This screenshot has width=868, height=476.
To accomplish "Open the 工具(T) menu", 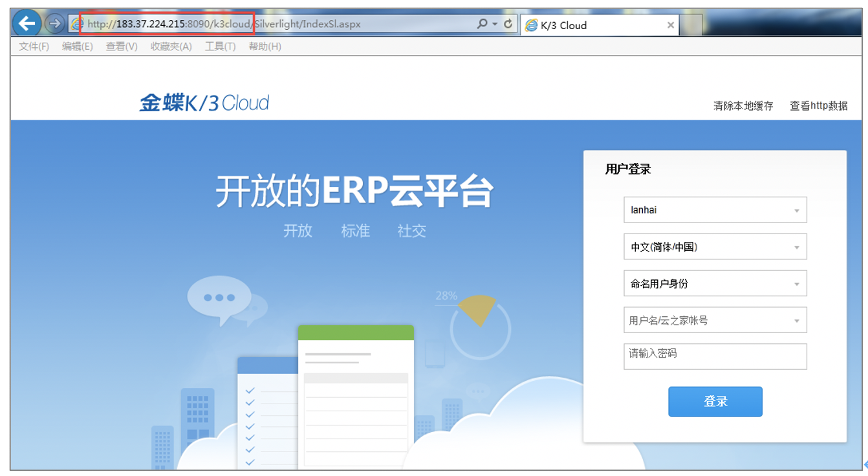I will click(x=221, y=47).
